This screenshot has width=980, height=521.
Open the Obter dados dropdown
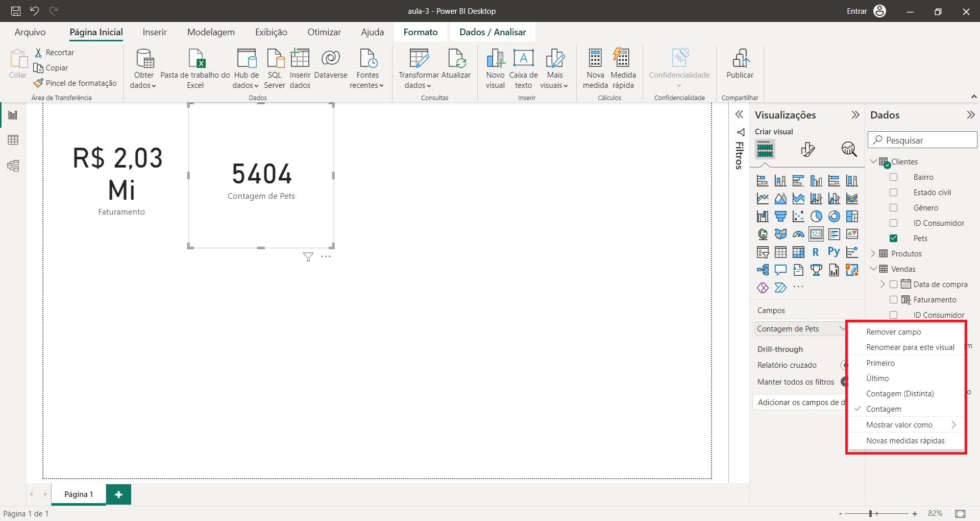pos(143,69)
